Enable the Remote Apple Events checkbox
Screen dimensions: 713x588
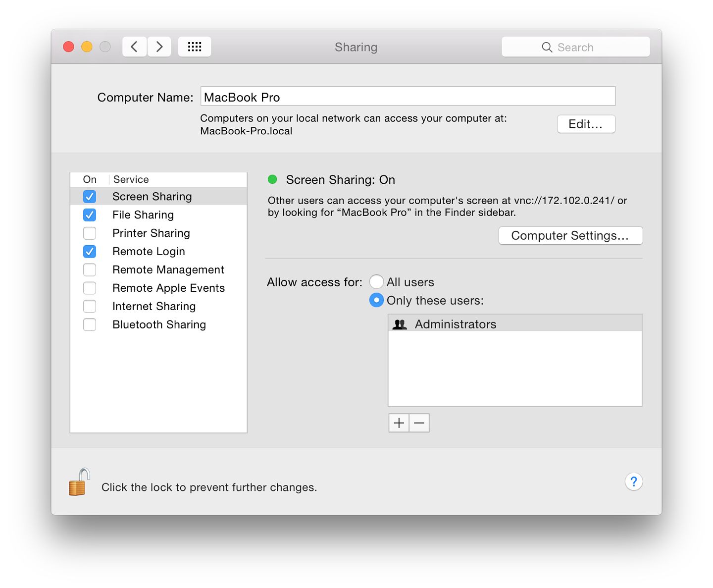pos(90,288)
